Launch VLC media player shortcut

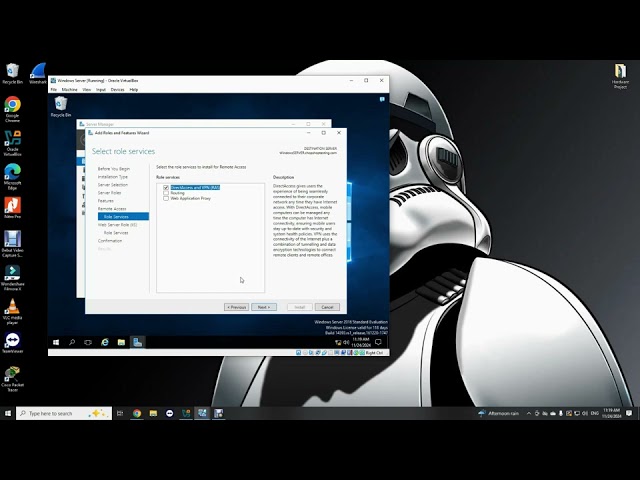[x=12, y=311]
